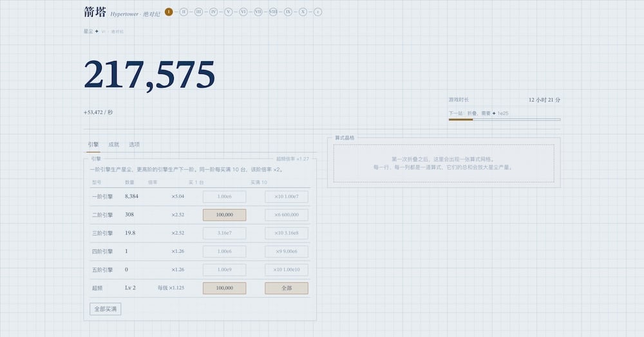
Task: Select final ε circle in progression track
Action: (x=318, y=12)
